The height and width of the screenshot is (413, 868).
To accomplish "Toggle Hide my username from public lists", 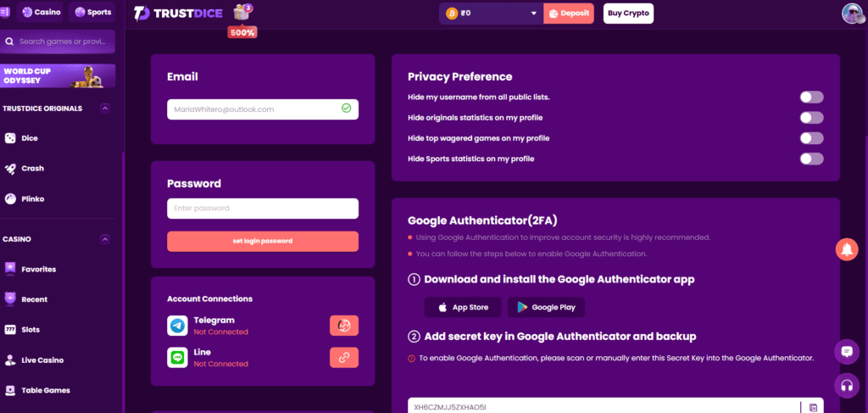I will 811,98.
